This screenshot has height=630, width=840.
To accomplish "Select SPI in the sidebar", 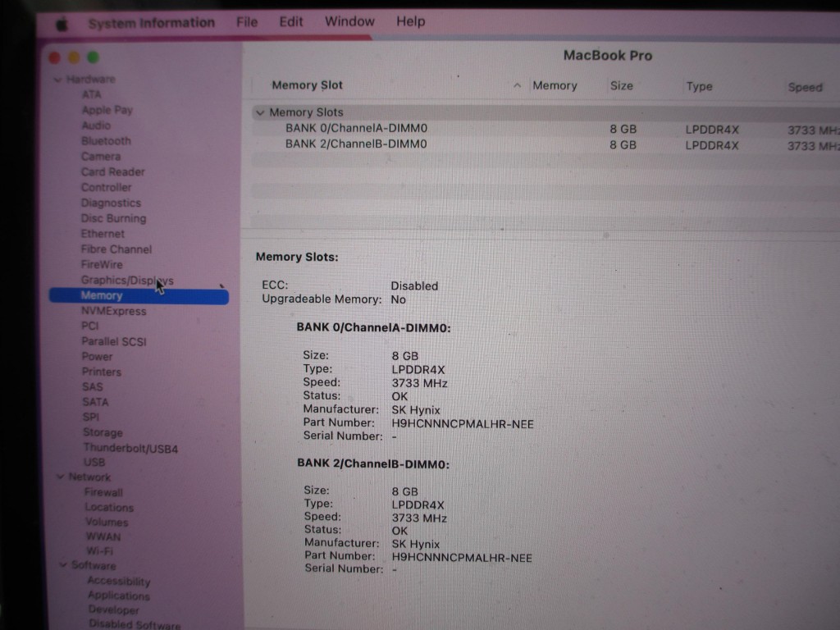I will pos(90,416).
